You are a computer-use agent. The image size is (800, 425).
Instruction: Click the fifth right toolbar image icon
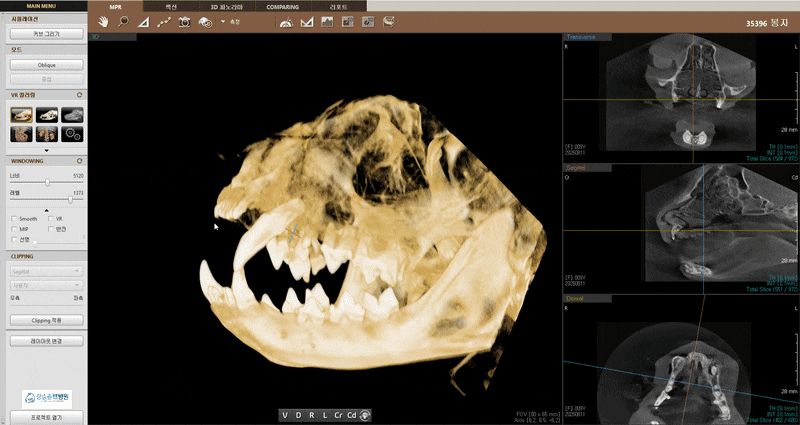(368, 22)
